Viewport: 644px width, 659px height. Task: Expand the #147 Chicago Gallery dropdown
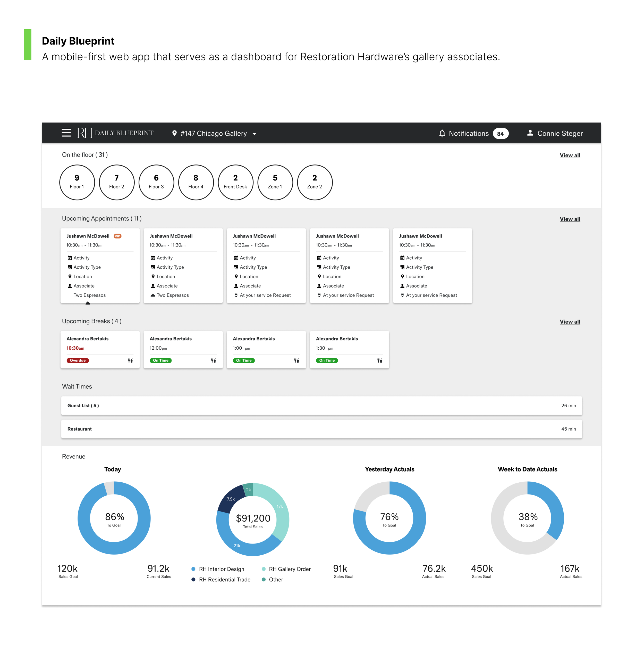254,134
